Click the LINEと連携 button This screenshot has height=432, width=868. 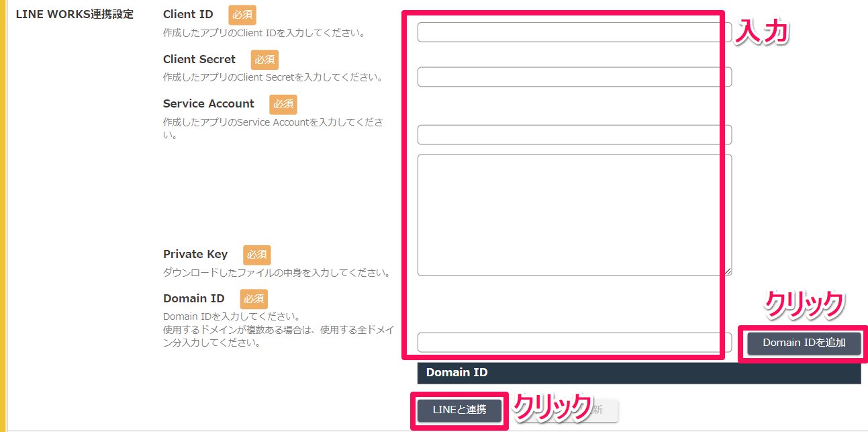point(460,410)
